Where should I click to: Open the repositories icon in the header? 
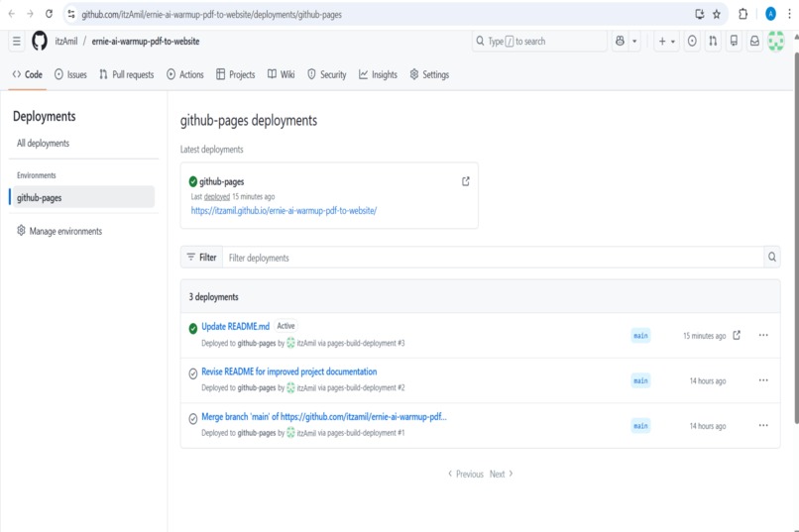click(x=734, y=42)
